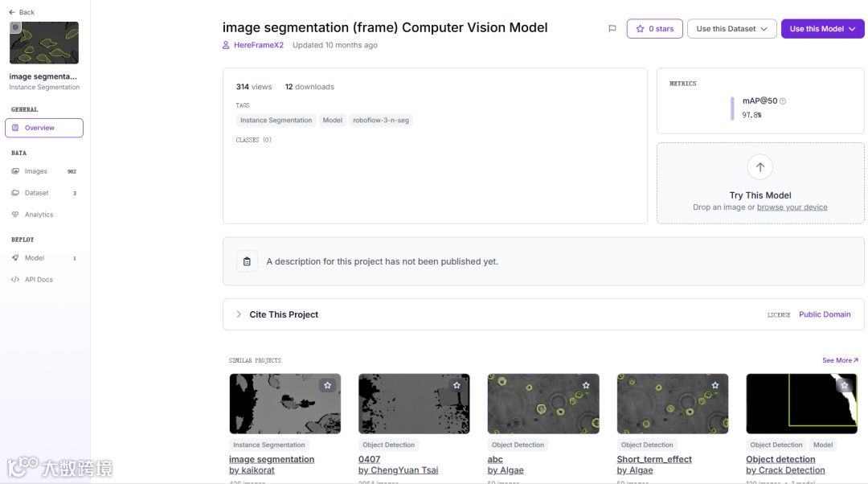This screenshot has height=484, width=868.
Task: Click the API Docs code icon
Action: click(15, 280)
